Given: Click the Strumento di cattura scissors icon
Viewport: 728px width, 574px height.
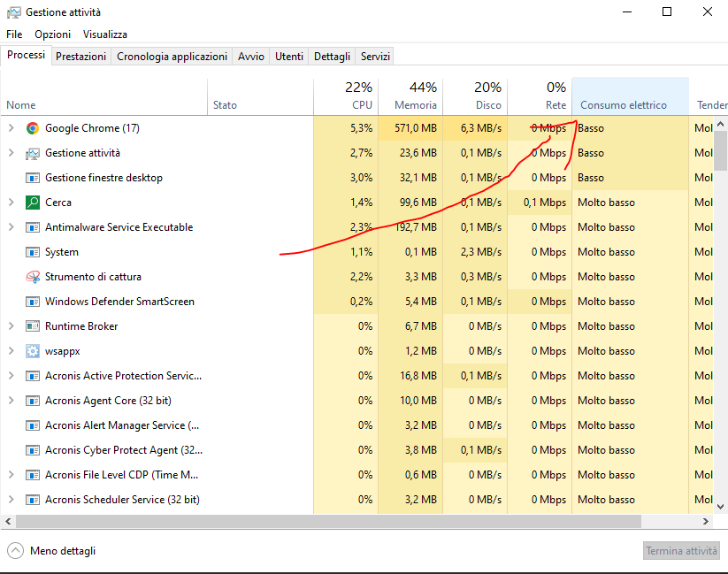Looking at the screenshot, I should tap(33, 277).
